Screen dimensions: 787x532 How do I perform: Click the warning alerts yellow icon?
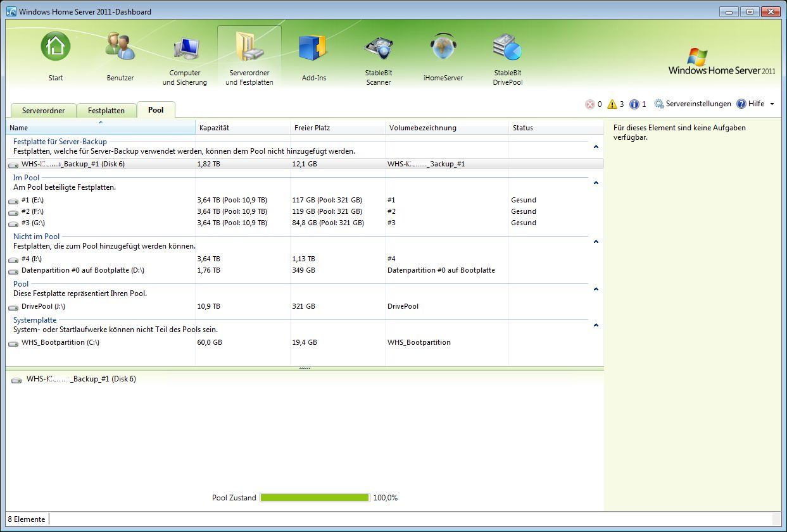tap(612, 104)
